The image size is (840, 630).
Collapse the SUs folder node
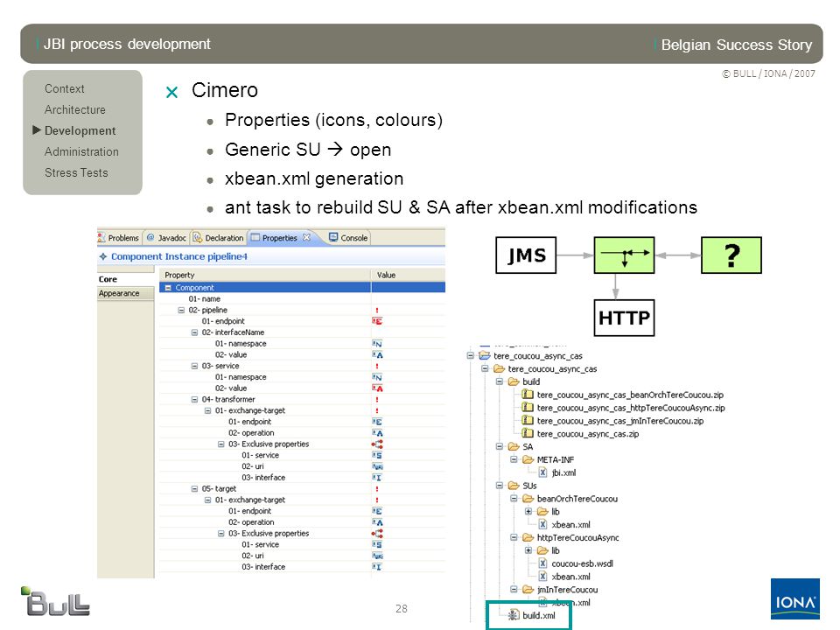pos(500,486)
